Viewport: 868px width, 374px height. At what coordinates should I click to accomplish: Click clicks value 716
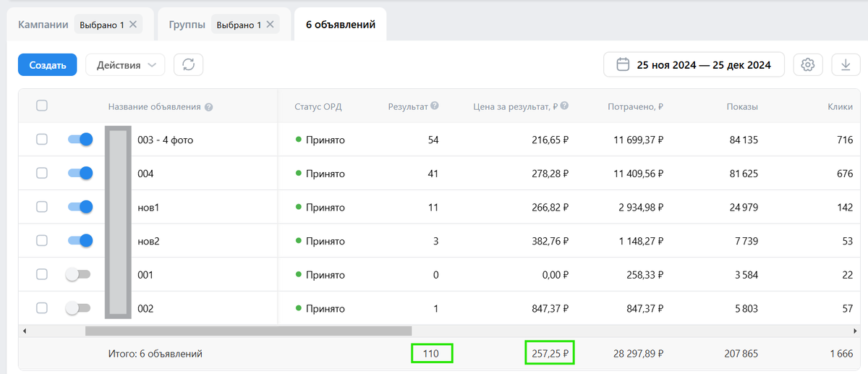point(845,140)
